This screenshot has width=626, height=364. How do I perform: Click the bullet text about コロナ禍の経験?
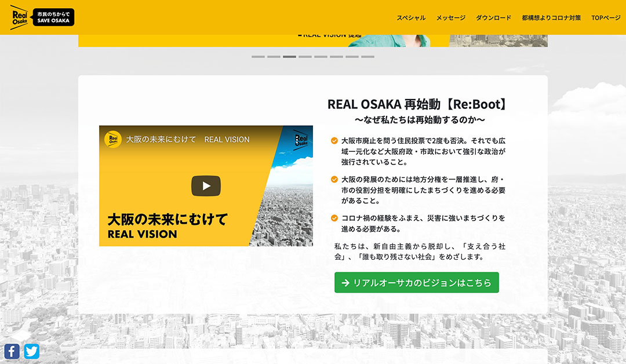click(x=423, y=224)
